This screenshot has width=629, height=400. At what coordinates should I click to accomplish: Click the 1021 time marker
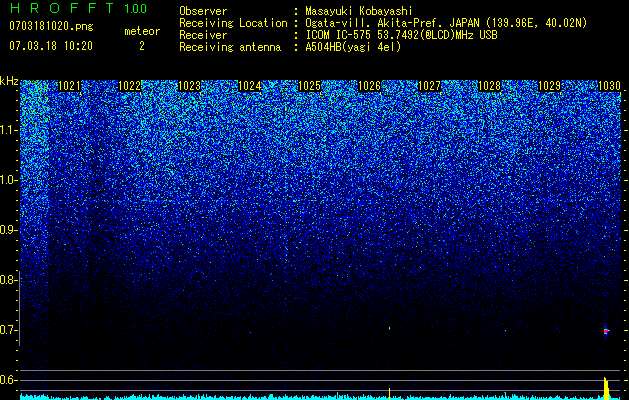click(x=69, y=86)
